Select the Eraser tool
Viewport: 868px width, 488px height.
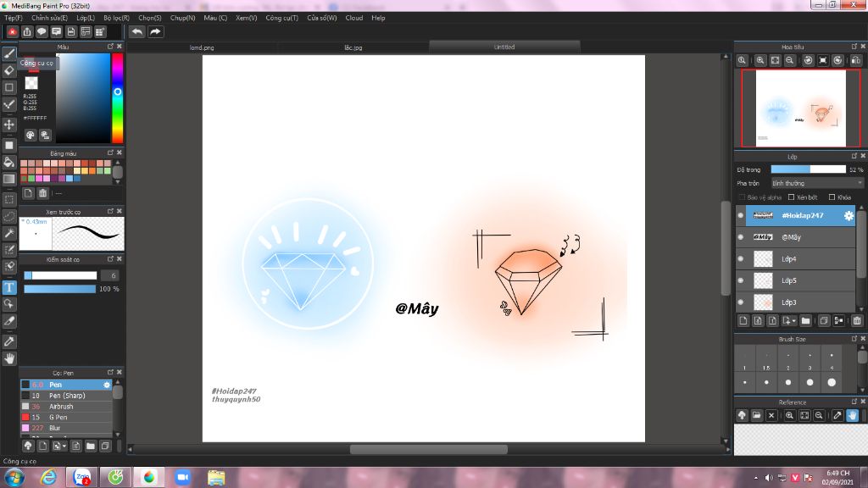coord(9,70)
